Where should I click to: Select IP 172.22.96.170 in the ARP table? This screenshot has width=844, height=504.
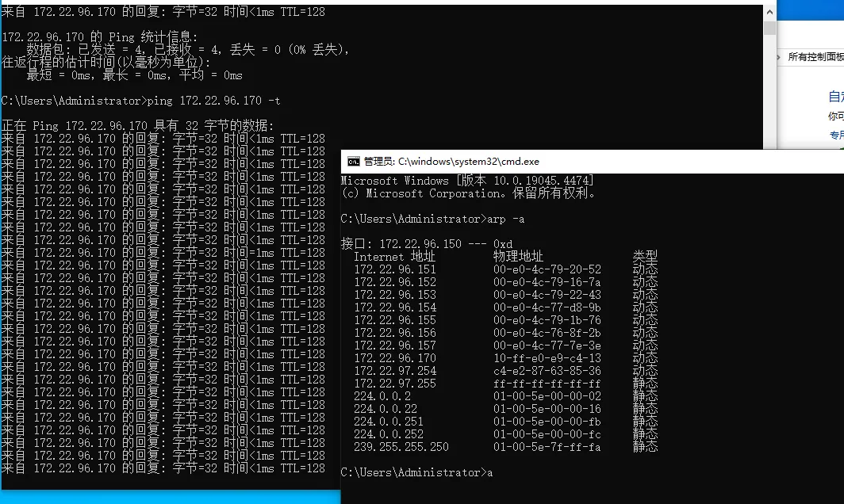394,358
